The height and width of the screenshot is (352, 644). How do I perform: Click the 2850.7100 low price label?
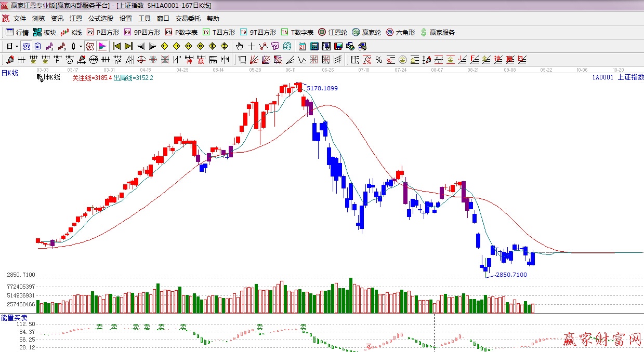tap(511, 275)
